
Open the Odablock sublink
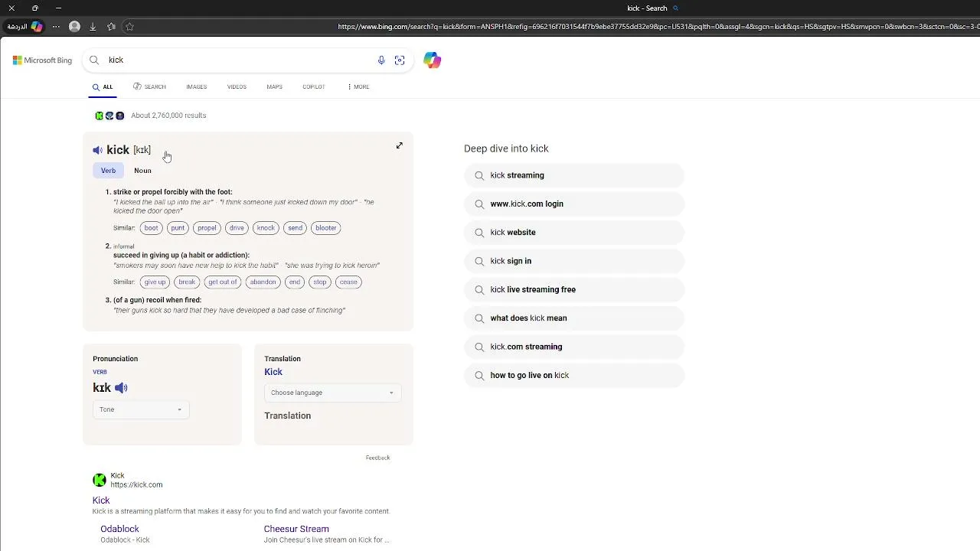click(119, 529)
